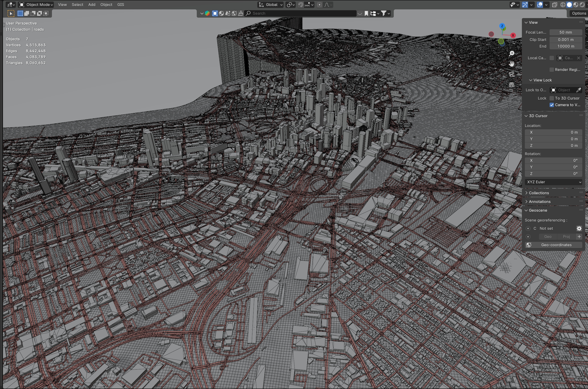Open the Select menu
The image size is (588, 389).
coord(77,5)
